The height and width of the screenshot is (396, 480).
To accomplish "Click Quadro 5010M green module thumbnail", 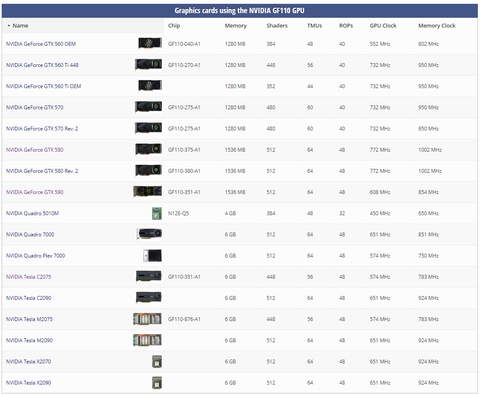I will coord(157,213).
